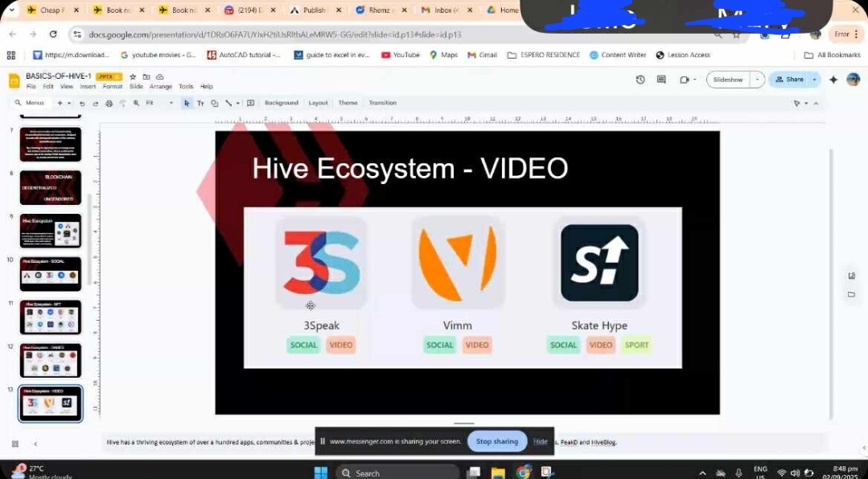This screenshot has height=479, width=868.
Task: Collapse the filmstrip panel arrow
Action: pyautogui.click(x=35, y=444)
